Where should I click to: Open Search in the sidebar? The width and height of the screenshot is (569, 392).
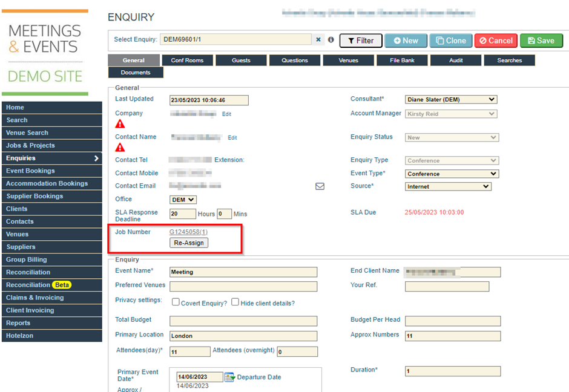click(x=52, y=120)
